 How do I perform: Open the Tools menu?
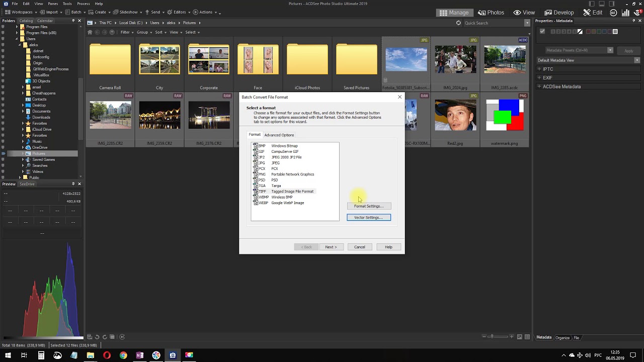pos(67,4)
